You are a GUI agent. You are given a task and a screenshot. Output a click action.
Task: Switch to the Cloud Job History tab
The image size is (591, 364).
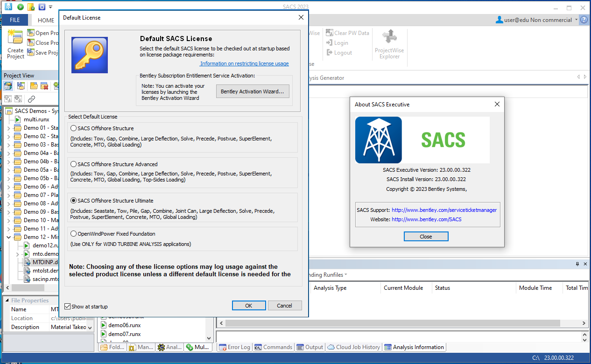tap(354, 347)
